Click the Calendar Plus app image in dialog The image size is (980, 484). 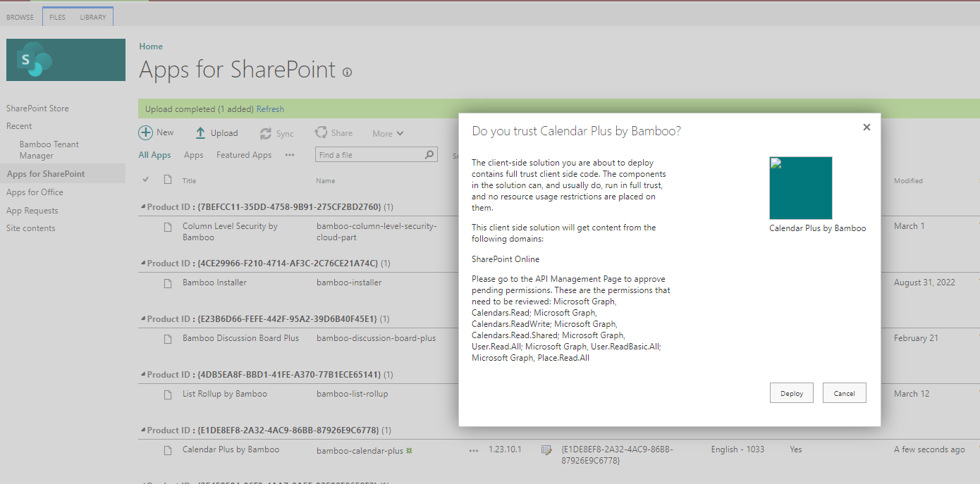pos(801,188)
